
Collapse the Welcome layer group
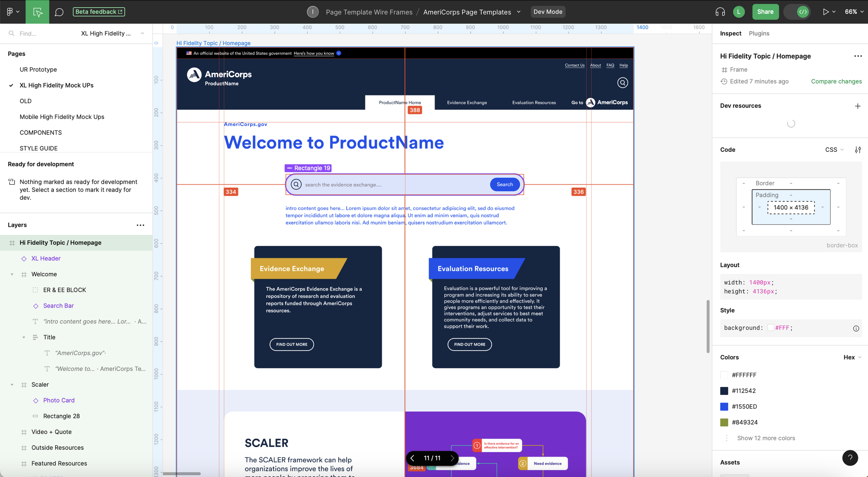pyautogui.click(x=12, y=274)
